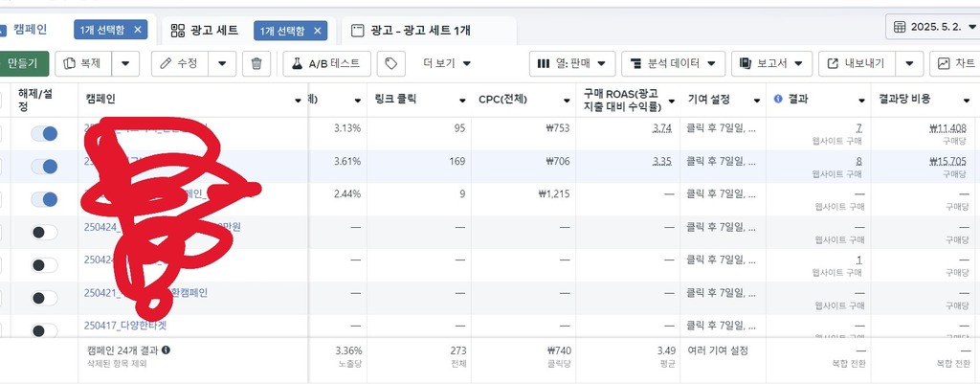Enable the fourth campaign row switch
Viewport: 980px width, 384px height.
pos(44,232)
